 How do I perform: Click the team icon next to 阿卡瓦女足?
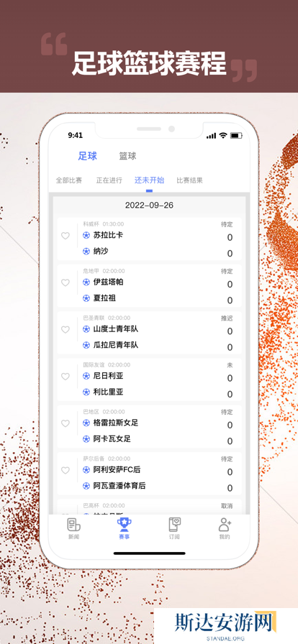(86, 439)
